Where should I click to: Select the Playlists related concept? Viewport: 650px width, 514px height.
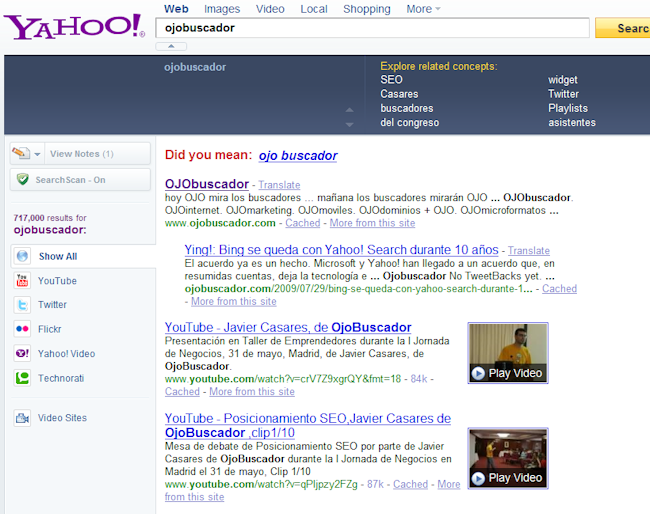pos(568,108)
